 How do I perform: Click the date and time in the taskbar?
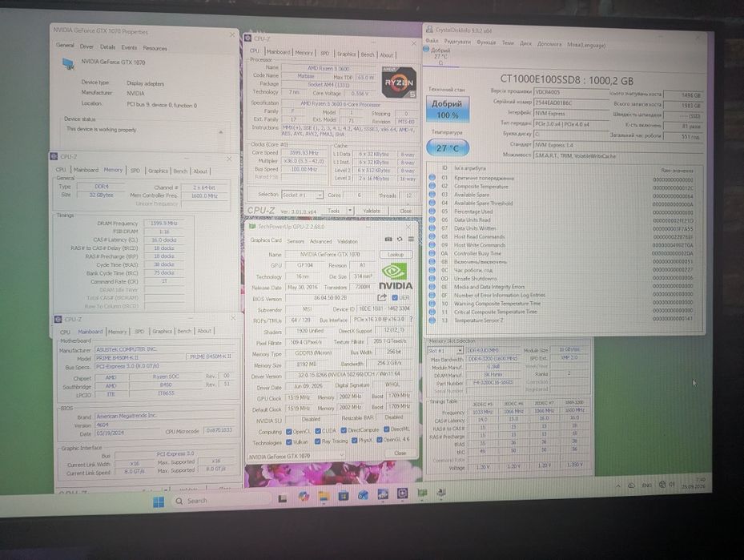[x=694, y=484]
